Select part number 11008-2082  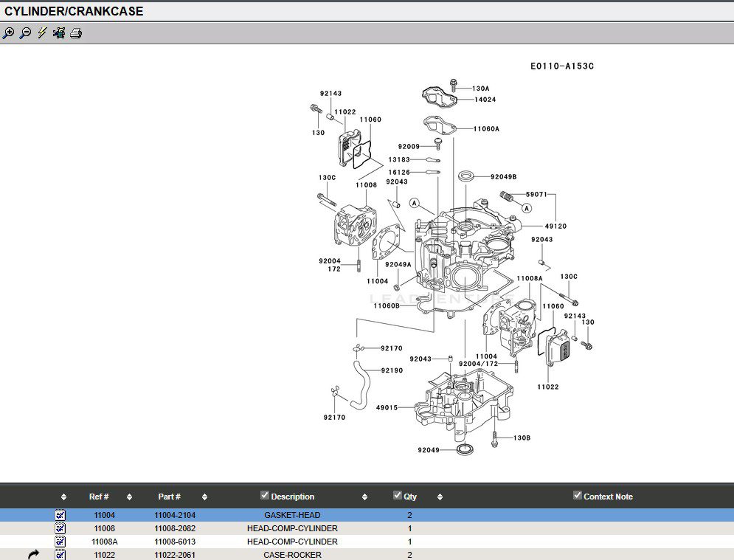pos(175,528)
